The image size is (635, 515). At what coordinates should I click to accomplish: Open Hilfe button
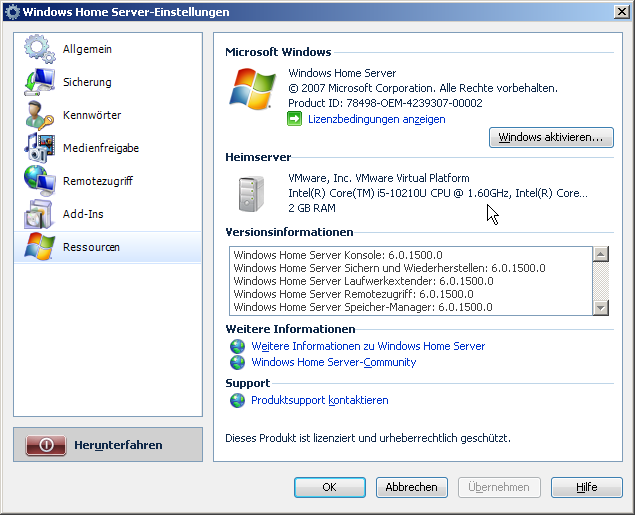coord(586,487)
